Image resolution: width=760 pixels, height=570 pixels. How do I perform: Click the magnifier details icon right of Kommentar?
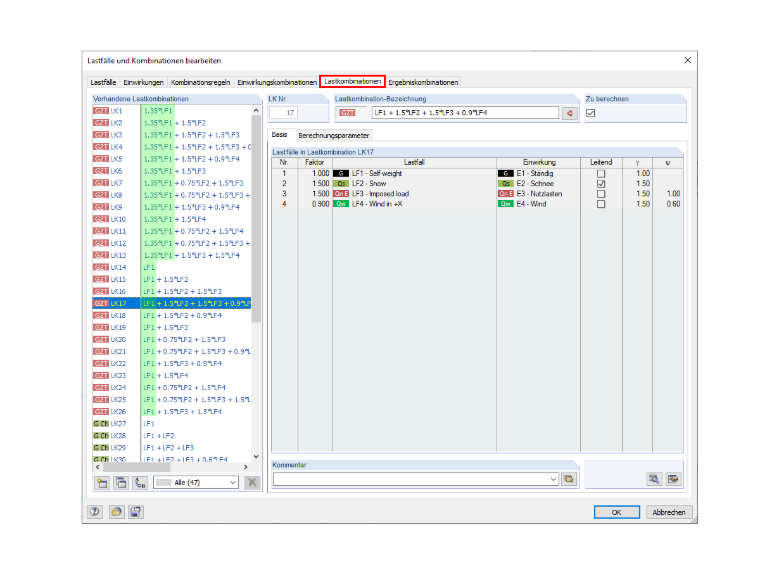click(x=654, y=479)
